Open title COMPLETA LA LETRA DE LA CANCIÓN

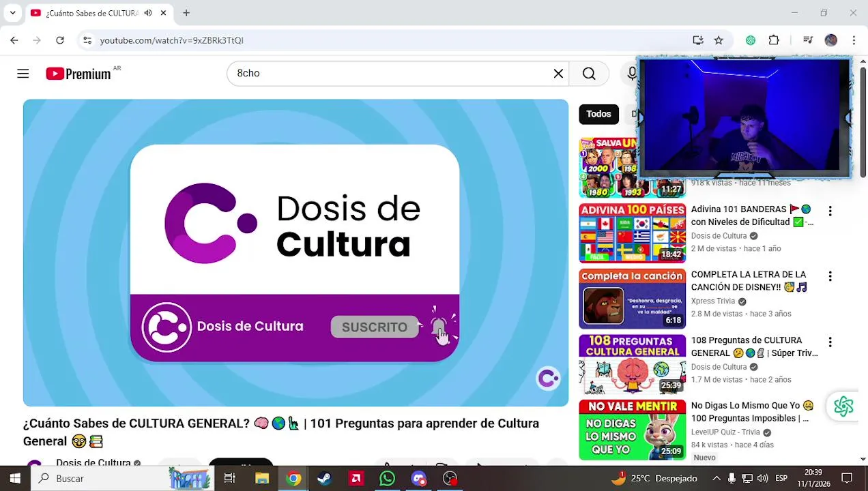749,281
